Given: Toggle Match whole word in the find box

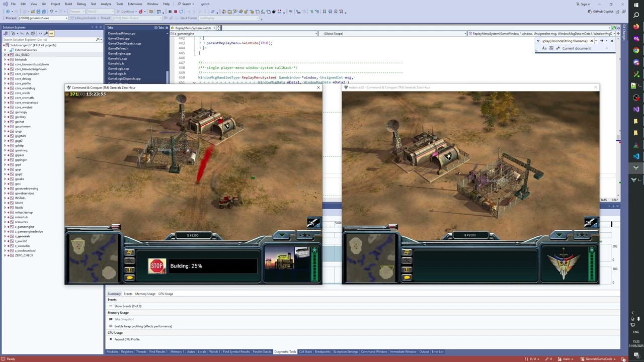Looking at the screenshot, I should coord(551,48).
